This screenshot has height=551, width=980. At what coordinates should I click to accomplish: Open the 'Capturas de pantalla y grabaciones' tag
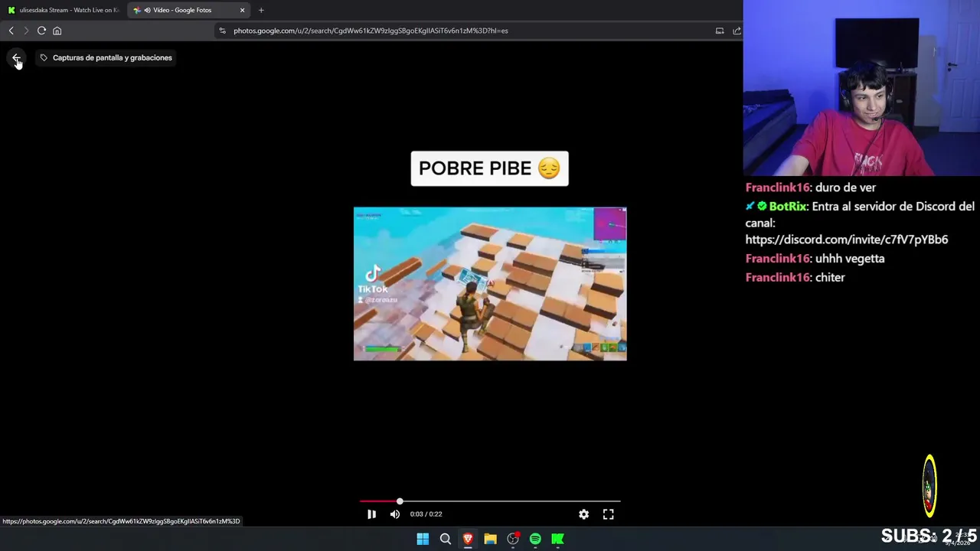(x=106, y=58)
